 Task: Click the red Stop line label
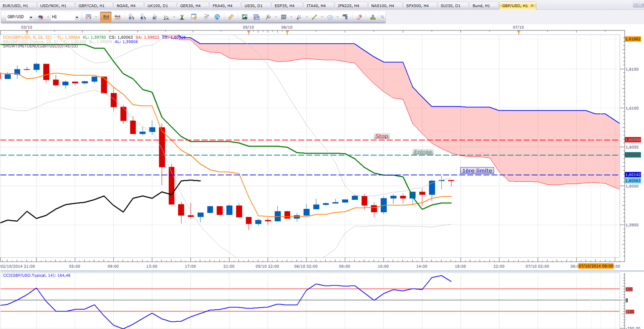click(382, 136)
